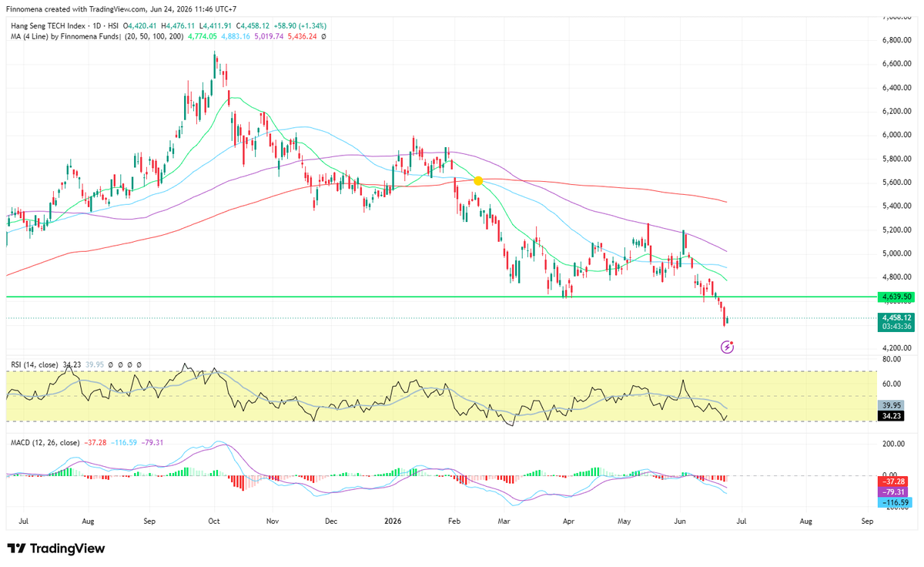Click the red 200 MA value 5,436.24
The width and height of the screenshot is (924, 567).
tap(301, 36)
